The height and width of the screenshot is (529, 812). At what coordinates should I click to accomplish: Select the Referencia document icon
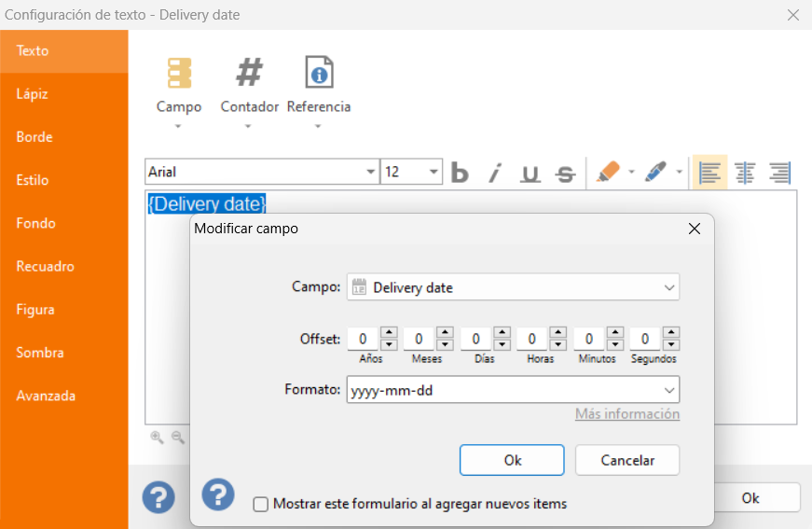pyautogui.click(x=319, y=72)
